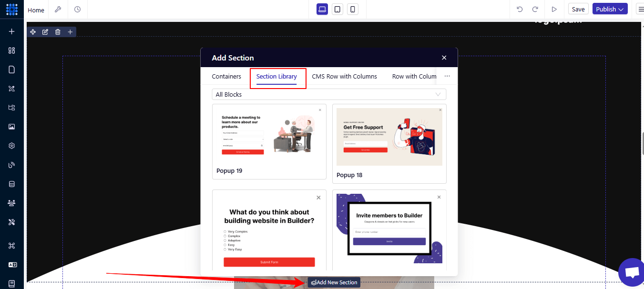Open the CMS Row with Columns tab
The height and width of the screenshot is (289, 644).
click(x=344, y=76)
